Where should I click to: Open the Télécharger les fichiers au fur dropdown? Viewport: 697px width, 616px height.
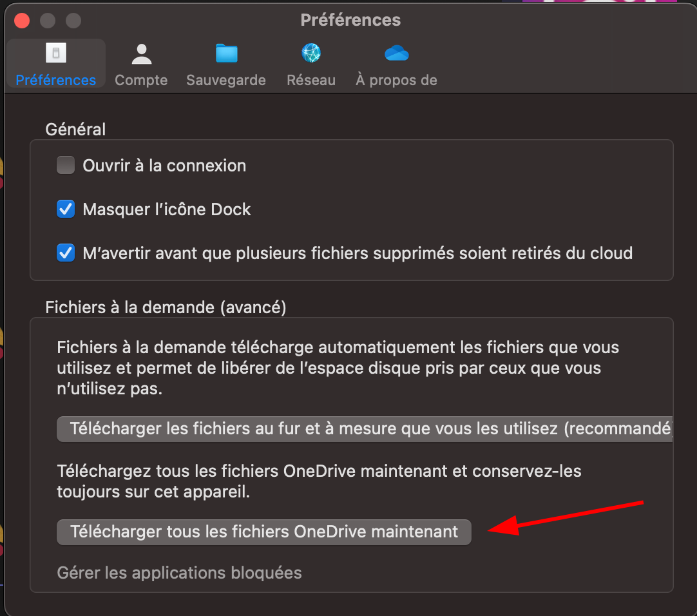(365, 428)
